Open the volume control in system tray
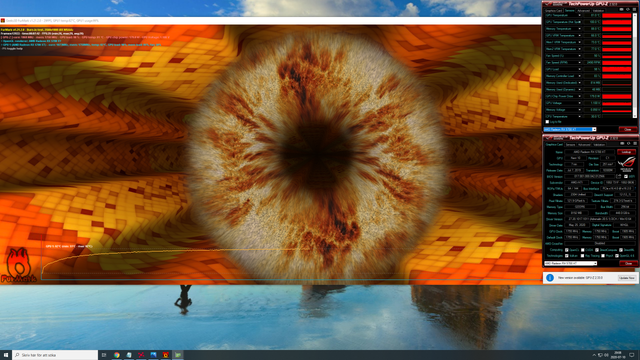 click(x=607, y=355)
